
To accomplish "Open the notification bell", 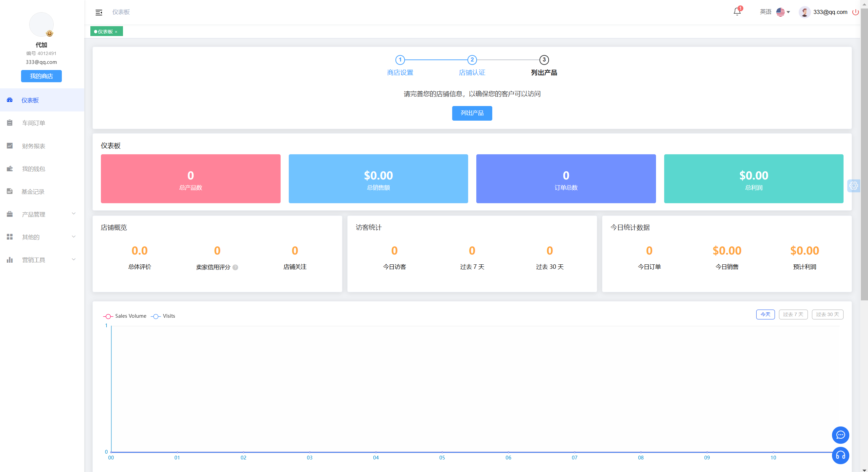I will pos(737,12).
